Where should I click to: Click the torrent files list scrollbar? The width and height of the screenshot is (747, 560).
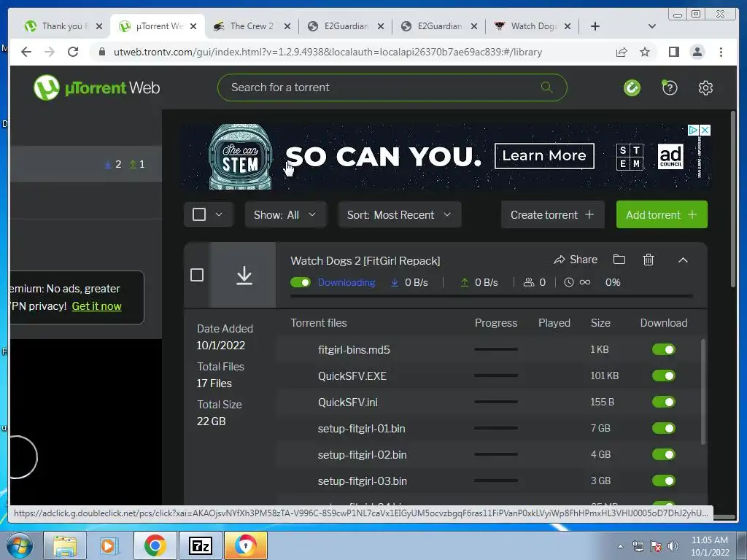[704, 392]
